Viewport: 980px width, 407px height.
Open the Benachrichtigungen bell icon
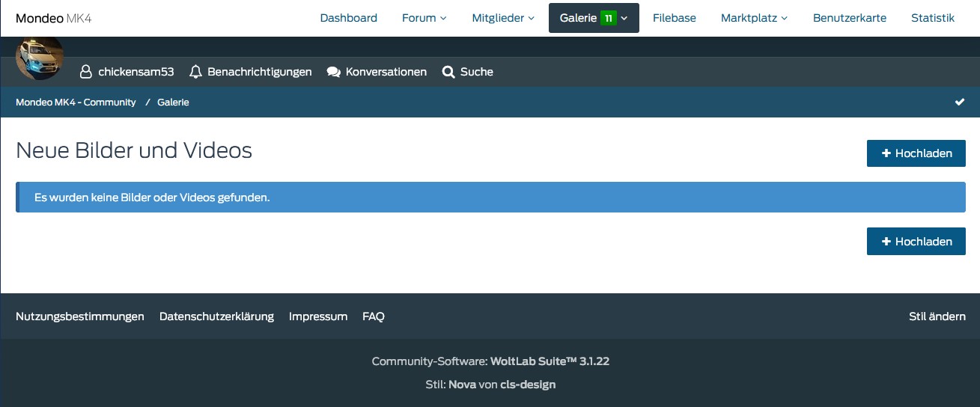click(x=196, y=72)
